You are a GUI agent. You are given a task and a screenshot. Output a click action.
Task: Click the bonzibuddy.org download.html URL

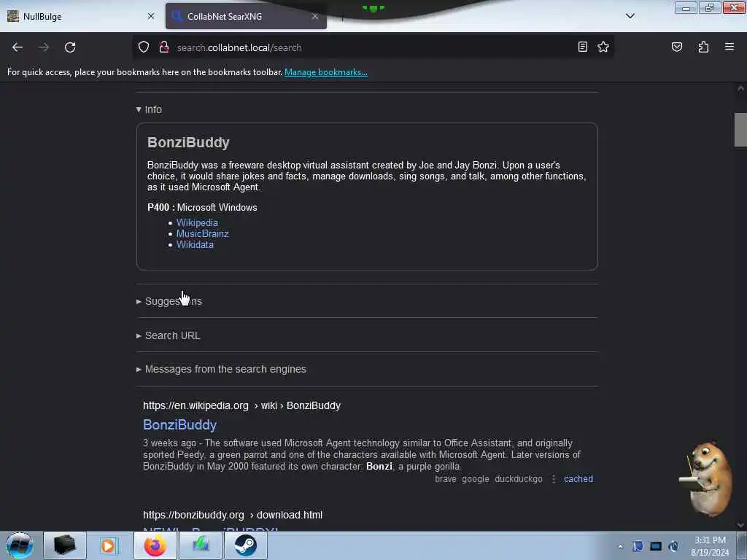pos(233,515)
